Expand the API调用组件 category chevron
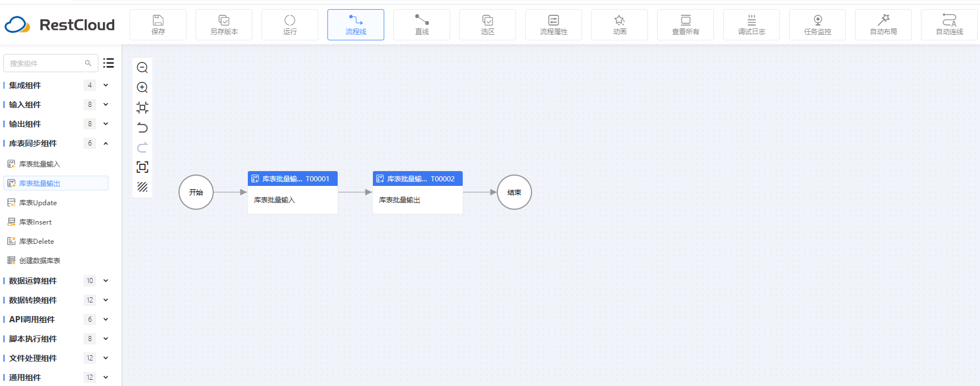This screenshot has height=386, width=980. point(106,319)
